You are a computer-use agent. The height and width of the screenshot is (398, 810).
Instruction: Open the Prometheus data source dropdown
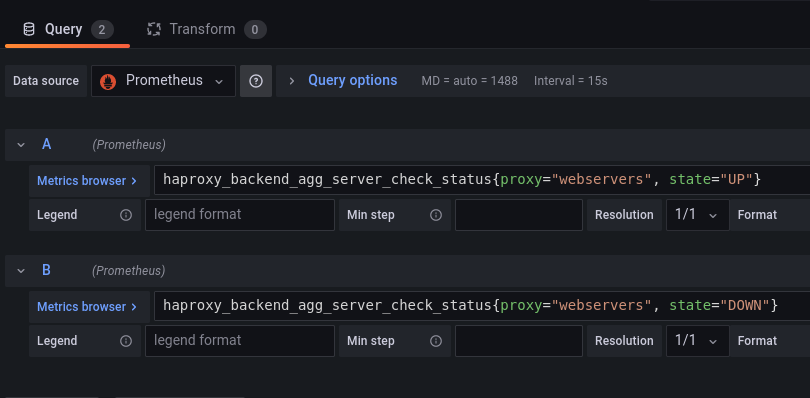click(163, 81)
